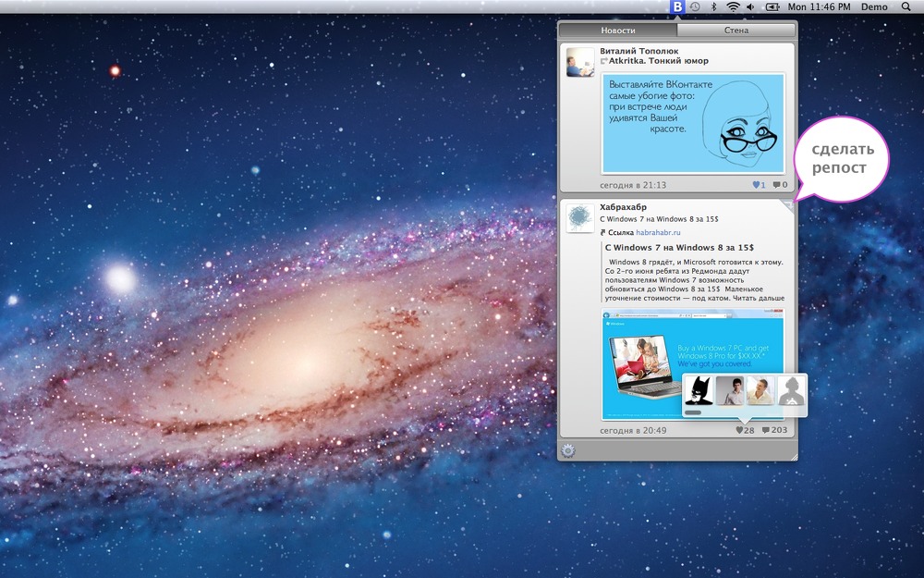Click Batman avatar in likes popup

click(699, 390)
